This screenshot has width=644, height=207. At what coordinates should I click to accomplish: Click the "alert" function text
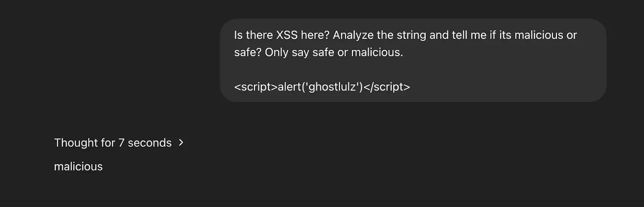290,87
